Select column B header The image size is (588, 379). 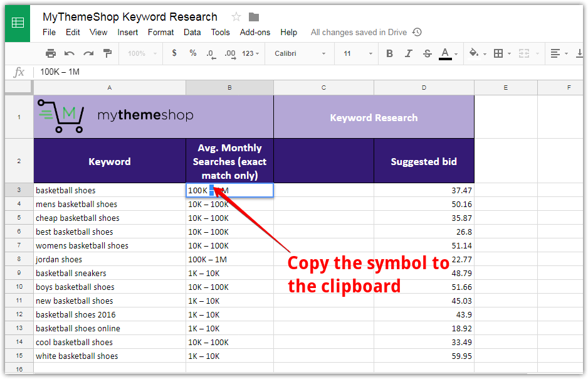[229, 87]
